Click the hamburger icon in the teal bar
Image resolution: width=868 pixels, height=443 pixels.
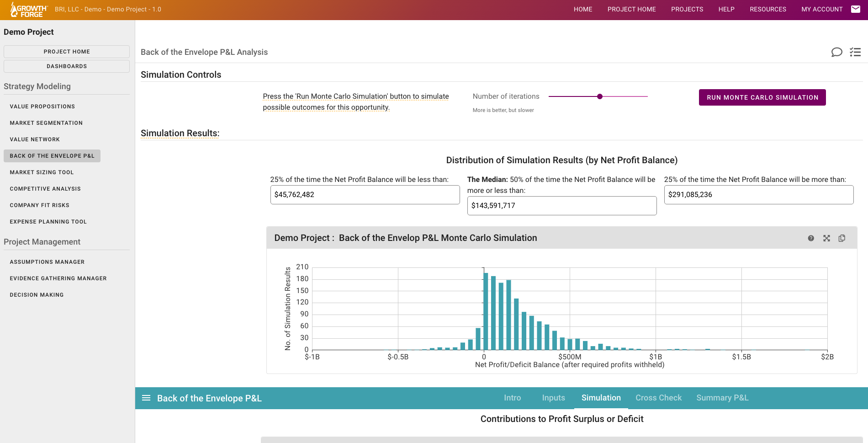(x=146, y=398)
